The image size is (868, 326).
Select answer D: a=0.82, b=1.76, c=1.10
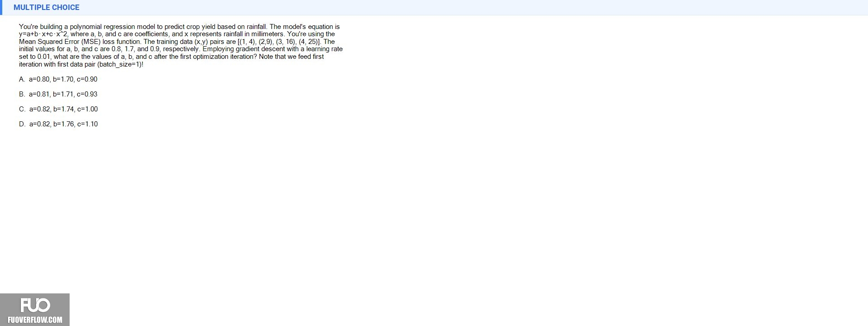click(58, 124)
